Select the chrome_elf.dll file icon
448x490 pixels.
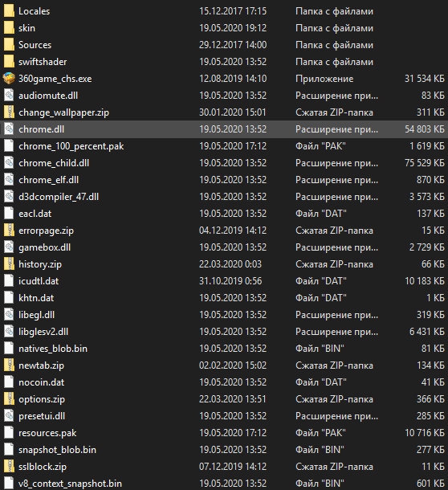click(x=9, y=180)
